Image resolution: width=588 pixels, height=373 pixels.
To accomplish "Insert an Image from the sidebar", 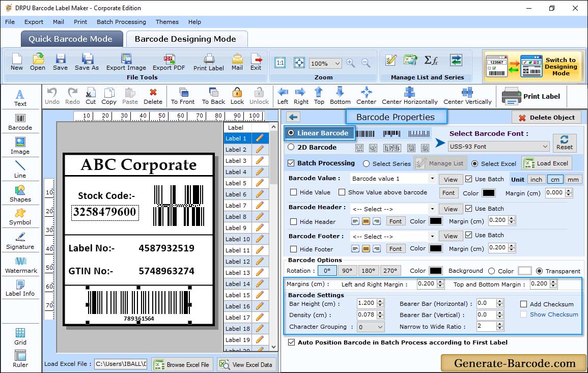I will [20, 146].
